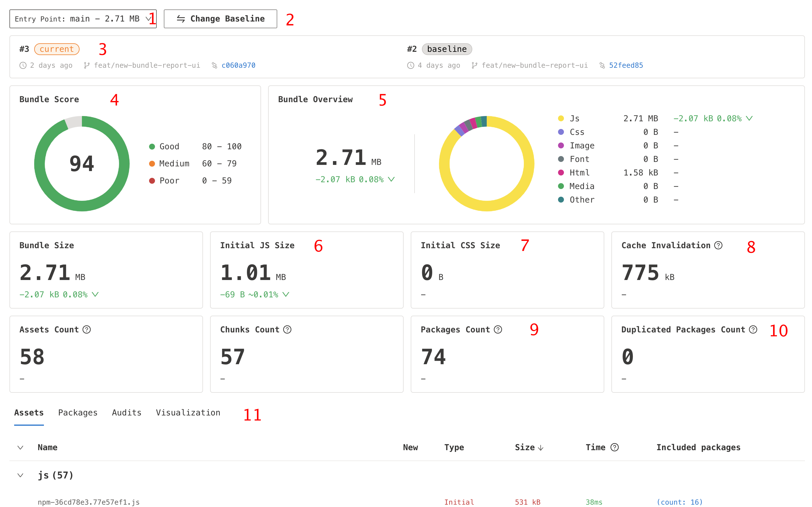Image resolution: width=812 pixels, height=507 pixels.
Task: Switch to the Packages tab
Action: [x=78, y=413]
